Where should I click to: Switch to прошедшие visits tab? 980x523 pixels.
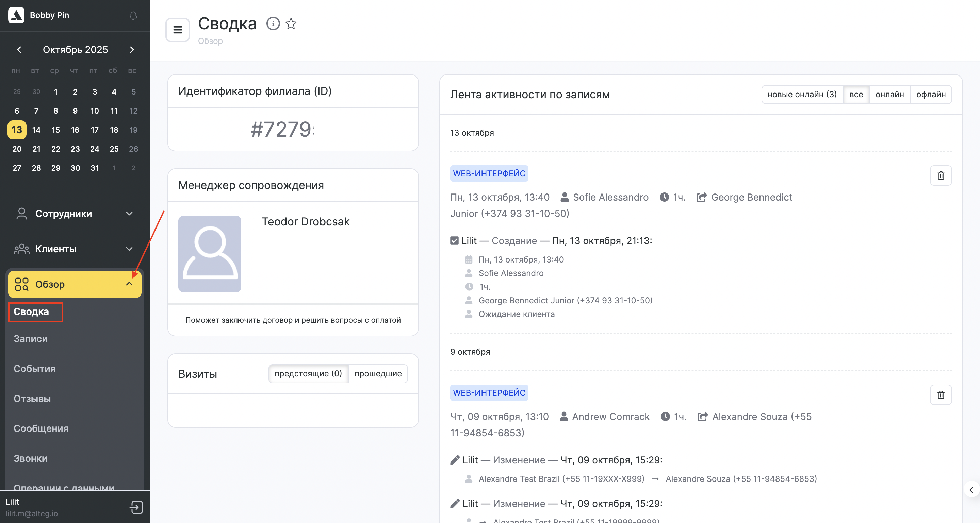click(378, 374)
